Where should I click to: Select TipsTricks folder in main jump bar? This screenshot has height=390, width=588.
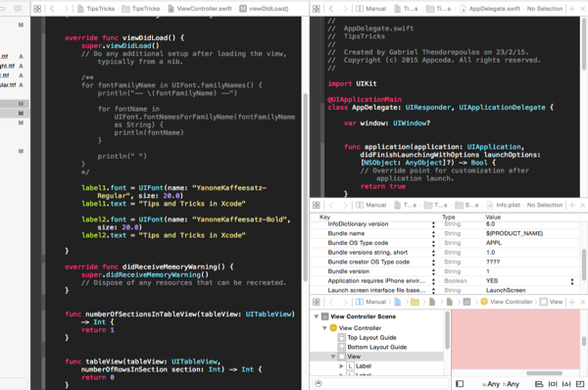(x=141, y=9)
